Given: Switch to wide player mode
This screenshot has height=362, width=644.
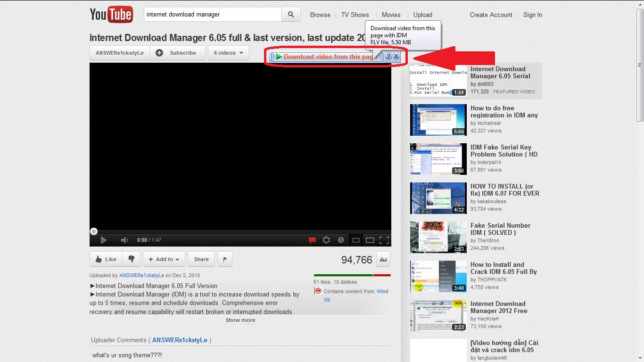Looking at the screenshot, I should coord(370,240).
